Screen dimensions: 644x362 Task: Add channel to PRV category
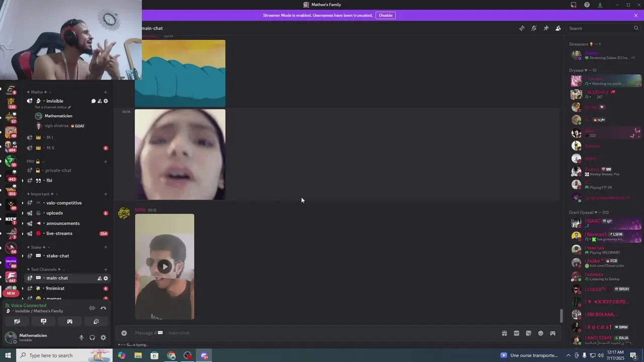(106, 161)
